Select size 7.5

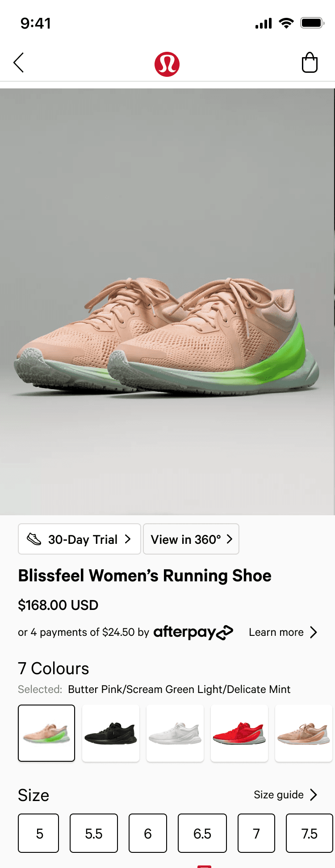310,833
